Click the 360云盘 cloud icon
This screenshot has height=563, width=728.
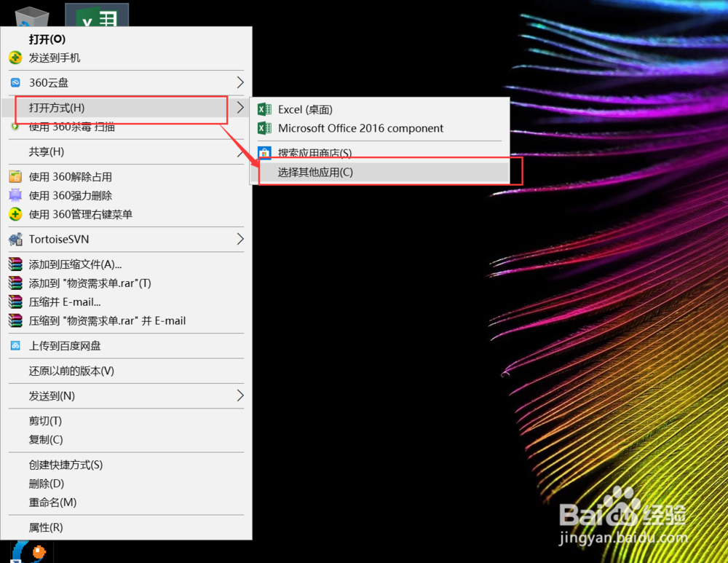pyautogui.click(x=15, y=83)
